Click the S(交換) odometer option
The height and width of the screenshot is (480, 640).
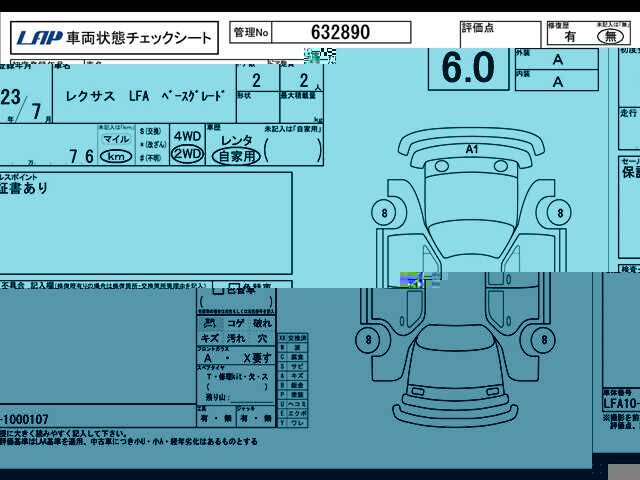click(151, 131)
